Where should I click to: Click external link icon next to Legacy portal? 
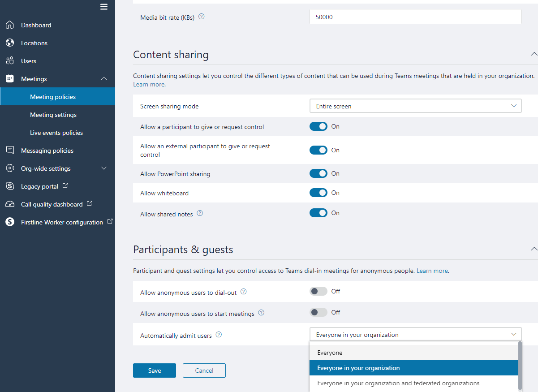coord(65,185)
